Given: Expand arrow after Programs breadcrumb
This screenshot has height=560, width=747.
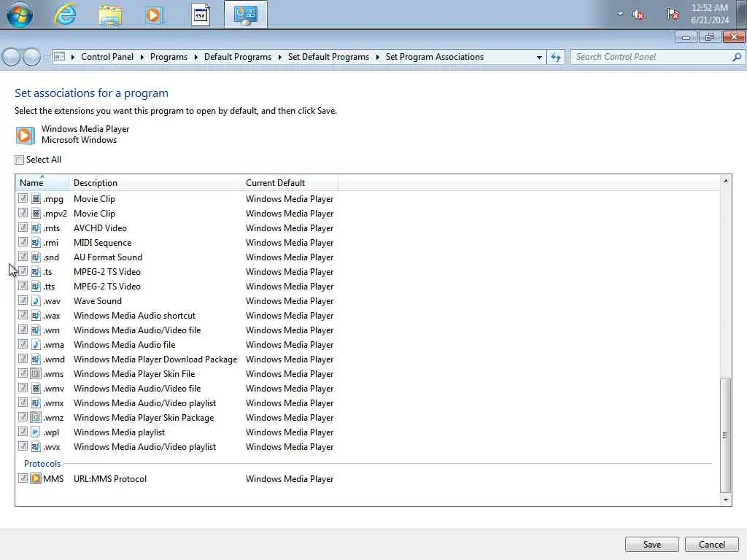Looking at the screenshot, I should tap(196, 57).
